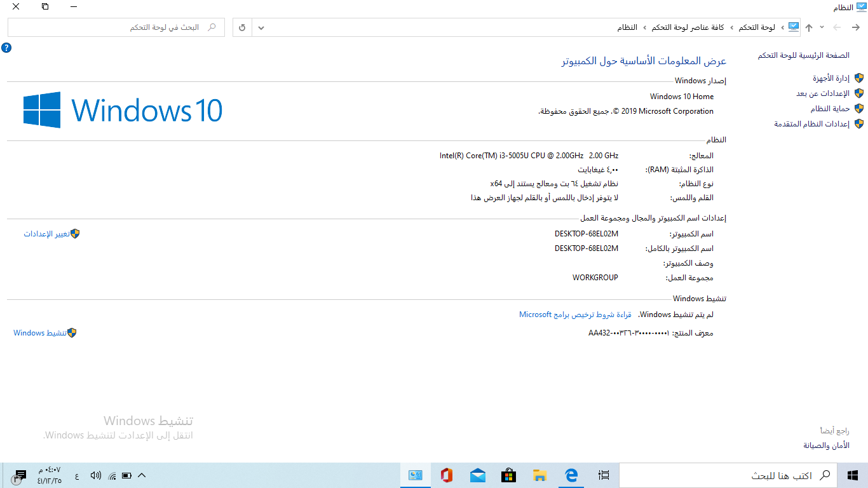Open الأمان والصيانة link at bottom
Screen dimensions: 868x488
click(826, 445)
